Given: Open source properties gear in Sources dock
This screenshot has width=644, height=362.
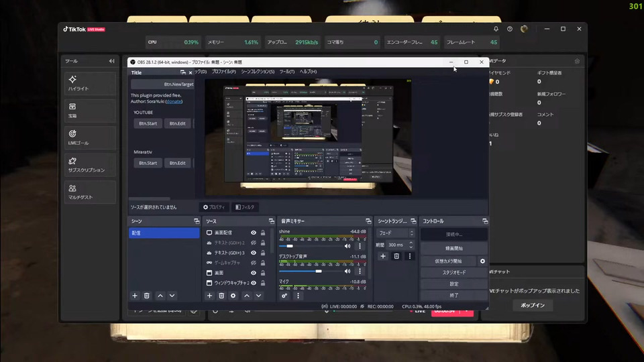Looking at the screenshot, I should (x=233, y=296).
